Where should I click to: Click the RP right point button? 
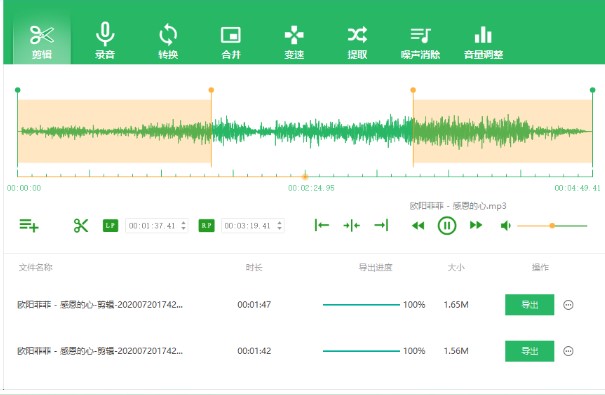click(206, 225)
